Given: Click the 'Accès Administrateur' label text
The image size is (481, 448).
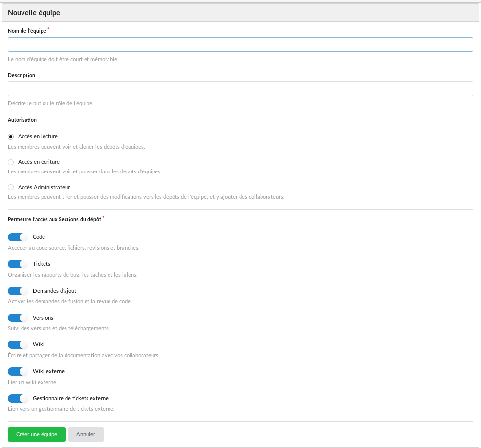Looking at the screenshot, I should click(44, 187).
